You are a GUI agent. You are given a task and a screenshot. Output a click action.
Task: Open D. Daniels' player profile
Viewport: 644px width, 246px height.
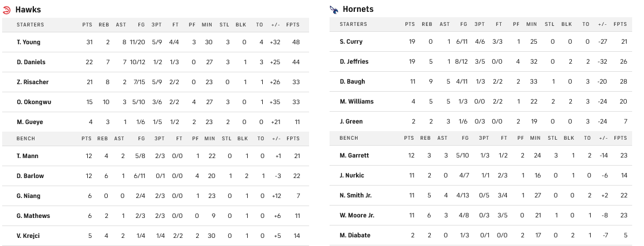coord(30,62)
